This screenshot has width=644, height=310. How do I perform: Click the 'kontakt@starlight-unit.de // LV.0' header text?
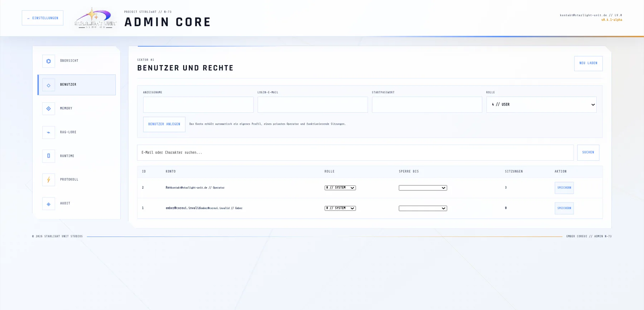point(591,15)
